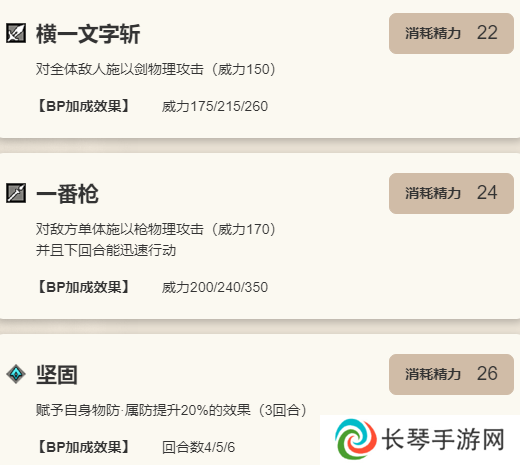Click the sword icon beside 横一文字斩
This screenshot has height=465, width=520.
point(16,33)
